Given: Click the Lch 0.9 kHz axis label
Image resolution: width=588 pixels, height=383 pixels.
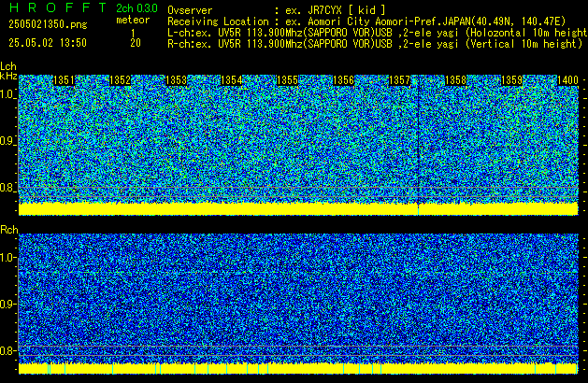Looking at the screenshot, I should [x=7, y=141].
